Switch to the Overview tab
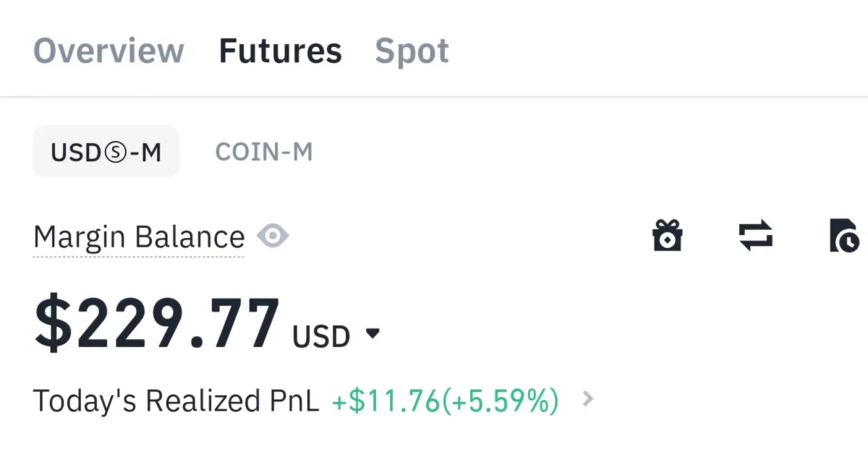Screen dimensions: 868x452 click(109, 51)
